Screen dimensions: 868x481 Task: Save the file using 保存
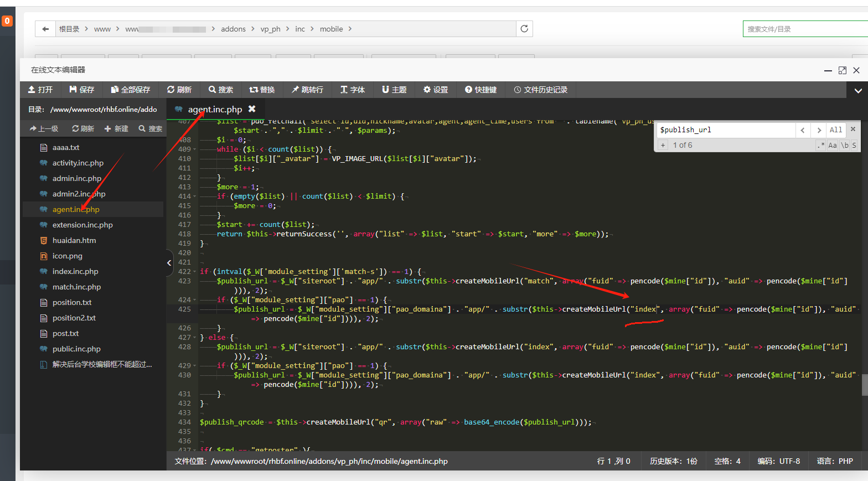pyautogui.click(x=81, y=90)
